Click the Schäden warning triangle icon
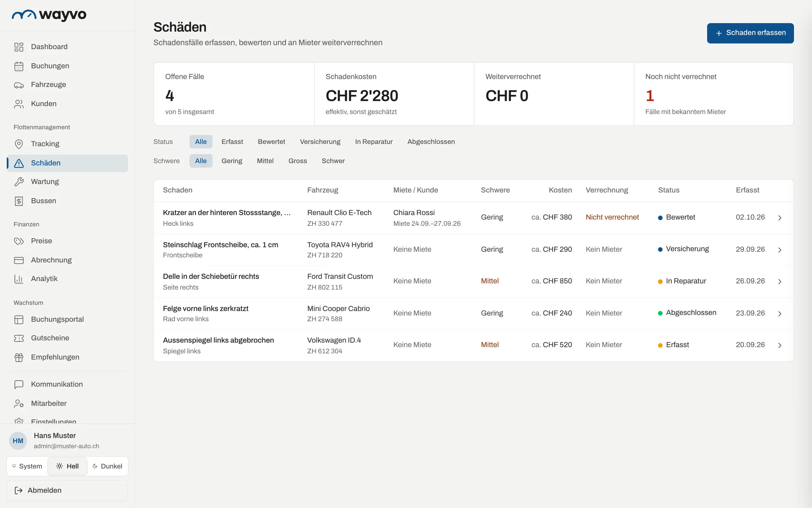Screen dimensions: 812x508 [x=19, y=163]
